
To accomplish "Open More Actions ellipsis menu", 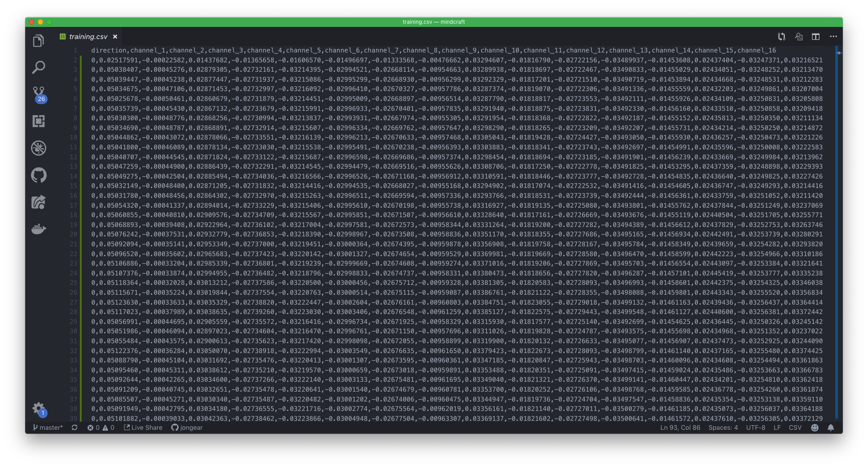I will (833, 37).
